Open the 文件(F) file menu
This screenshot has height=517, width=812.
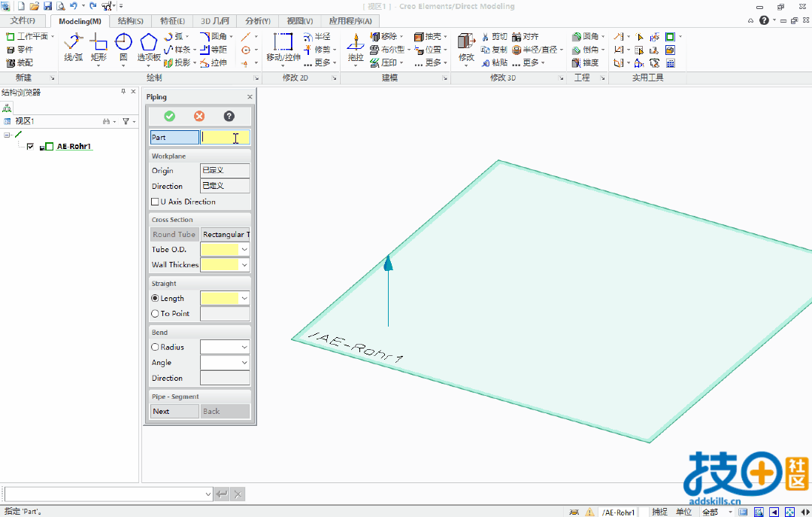coord(23,21)
